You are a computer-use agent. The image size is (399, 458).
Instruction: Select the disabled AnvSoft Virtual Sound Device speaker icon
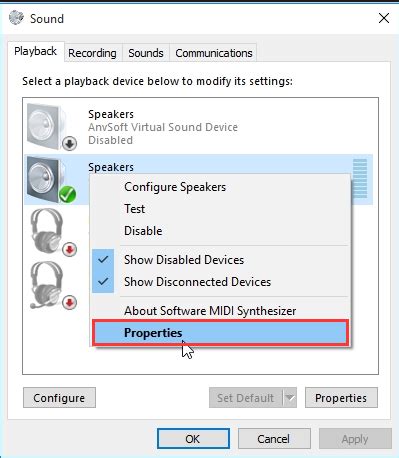tap(51, 127)
